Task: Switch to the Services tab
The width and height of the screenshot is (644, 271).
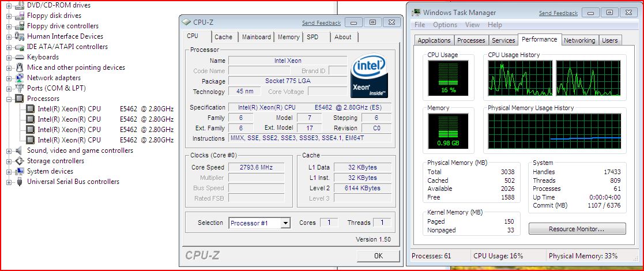Action: tap(503, 40)
